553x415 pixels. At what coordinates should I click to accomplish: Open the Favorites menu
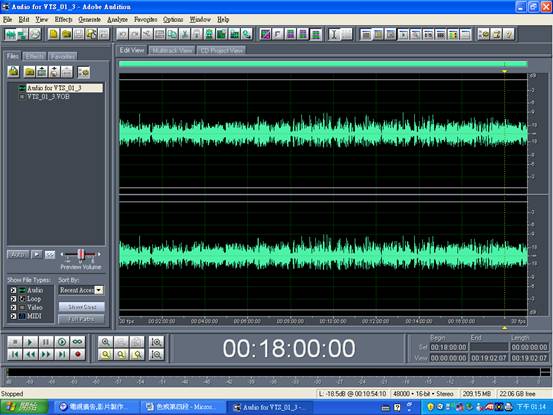[145, 19]
